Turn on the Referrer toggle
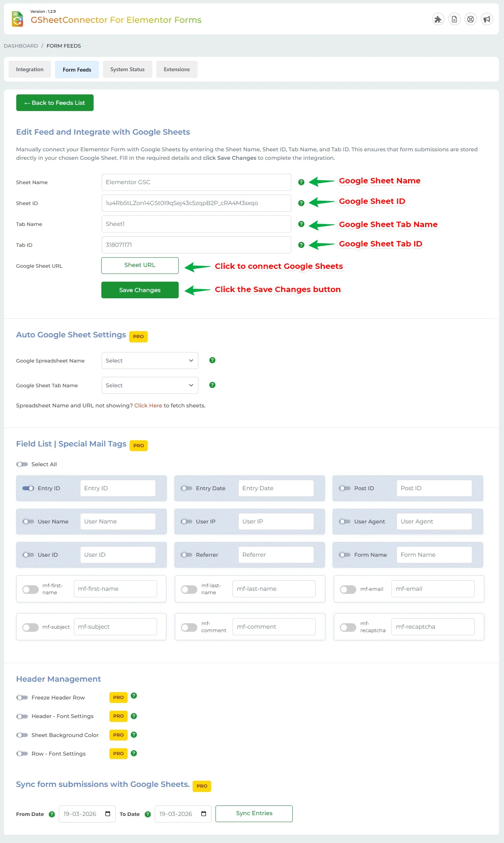This screenshot has height=843, width=504. pyautogui.click(x=186, y=555)
